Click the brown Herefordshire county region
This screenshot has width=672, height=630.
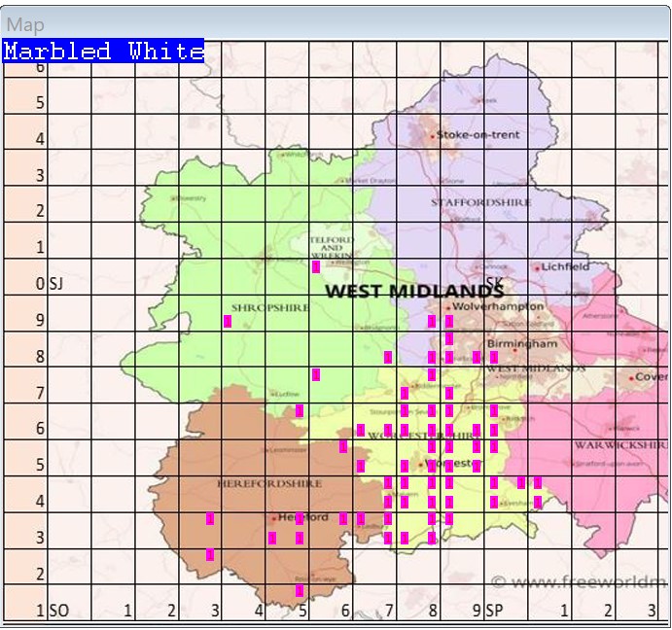(224, 437)
